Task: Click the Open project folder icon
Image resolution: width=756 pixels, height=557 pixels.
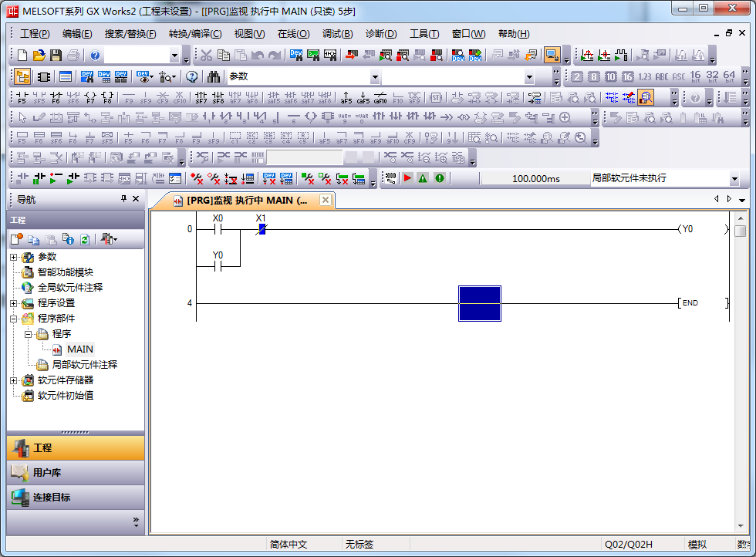Action: pyautogui.click(x=39, y=56)
